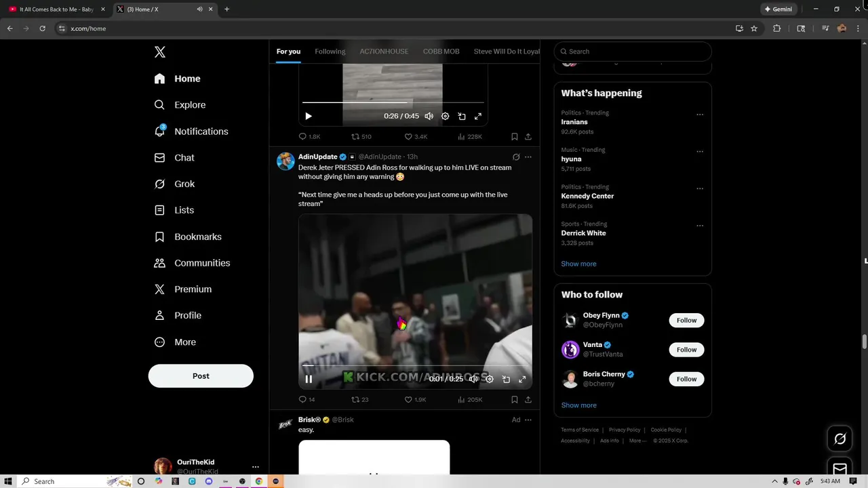This screenshot has width=868, height=488.
Task: Toggle picture-in-picture on top video
Action: click(462, 116)
